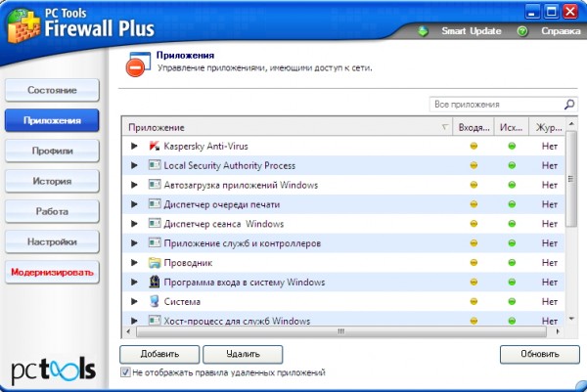
Task: Toggle incoming dot for Проводник
Action: point(474,263)
